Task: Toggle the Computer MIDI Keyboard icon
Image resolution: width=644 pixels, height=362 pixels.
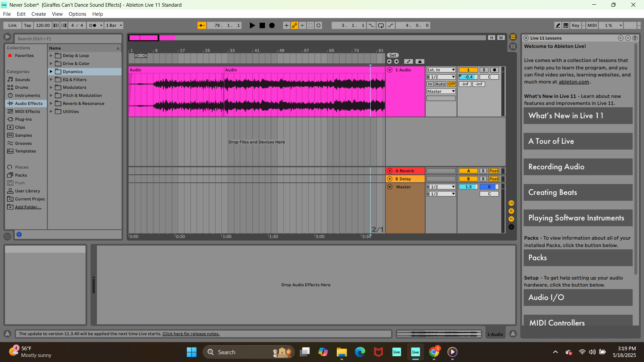Action: click(566, 25)
